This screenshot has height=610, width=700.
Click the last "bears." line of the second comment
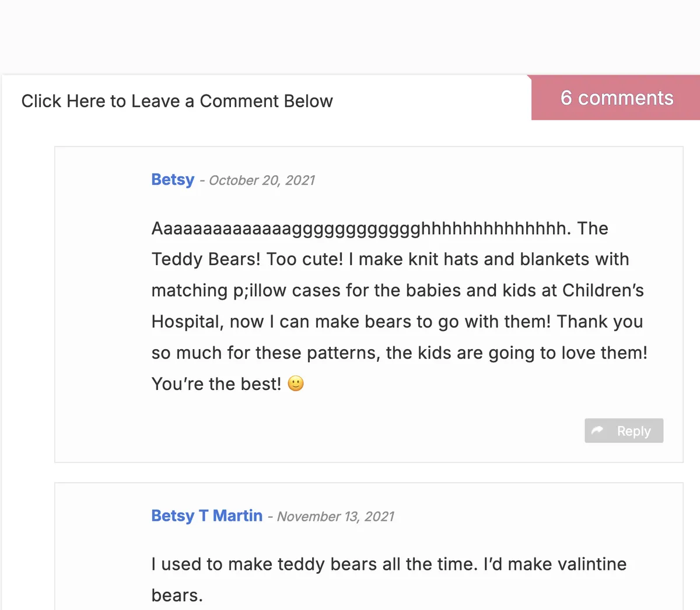pos(177,595)
